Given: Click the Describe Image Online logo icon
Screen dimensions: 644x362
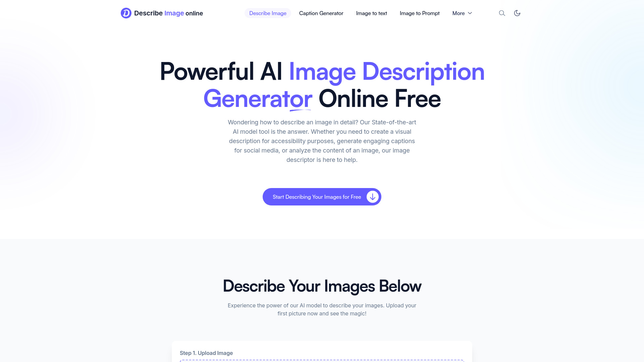Looking at the screenshot, I should [x=126, y=13].
